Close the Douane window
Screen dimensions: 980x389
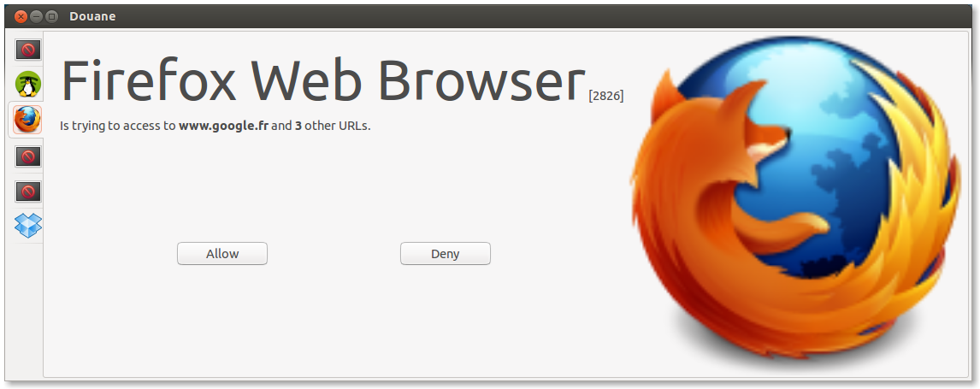[x=21, y=16]
